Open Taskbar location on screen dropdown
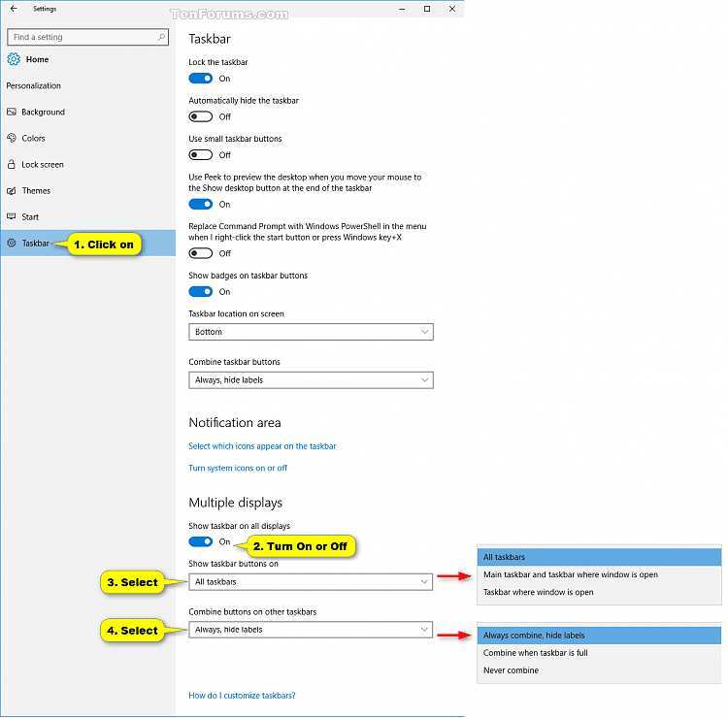Viewport: 728px width, 718px height. 311,332
